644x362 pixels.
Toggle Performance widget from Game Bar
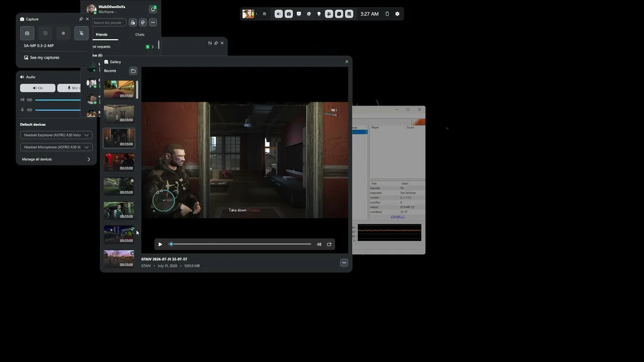pyautogui.click(x=299, y=14)
